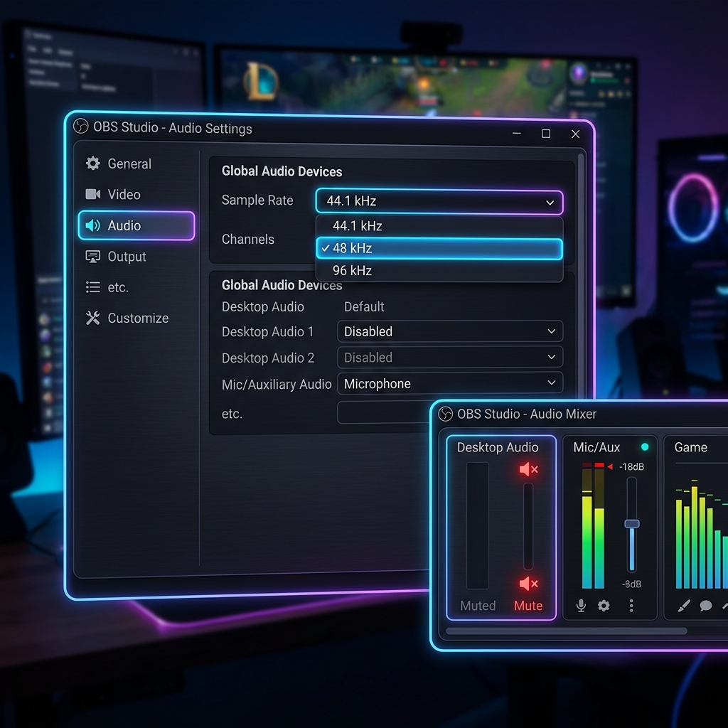Click the -8dB label in Mic/Aux
728x728 pixels.
click(x=631, y=584)
